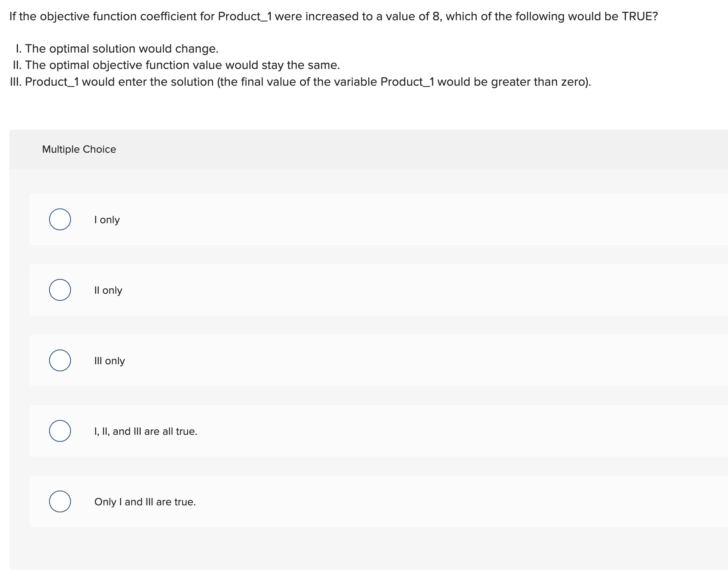This screenshot has height=586, width=728.
Task: Click the 'Multiple Choice' header label
Action: click(79, 149)
